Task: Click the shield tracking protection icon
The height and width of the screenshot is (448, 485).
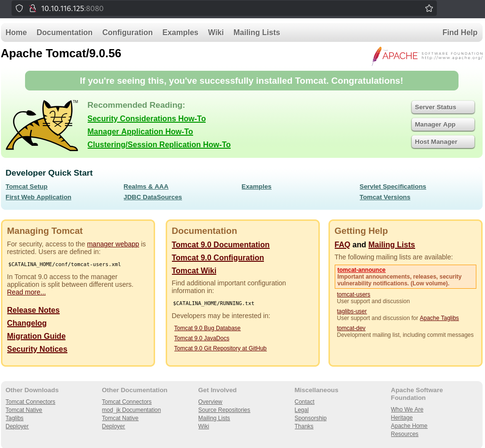Action: 19,8
